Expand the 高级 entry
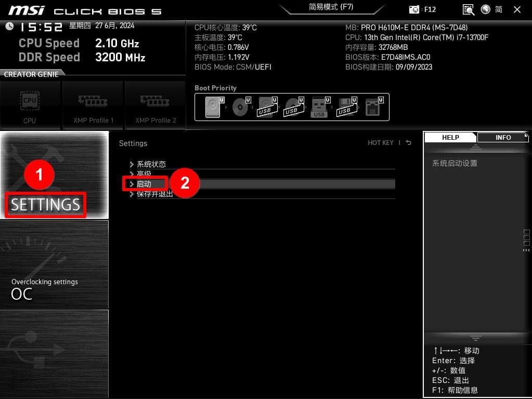 click(262, 174)
